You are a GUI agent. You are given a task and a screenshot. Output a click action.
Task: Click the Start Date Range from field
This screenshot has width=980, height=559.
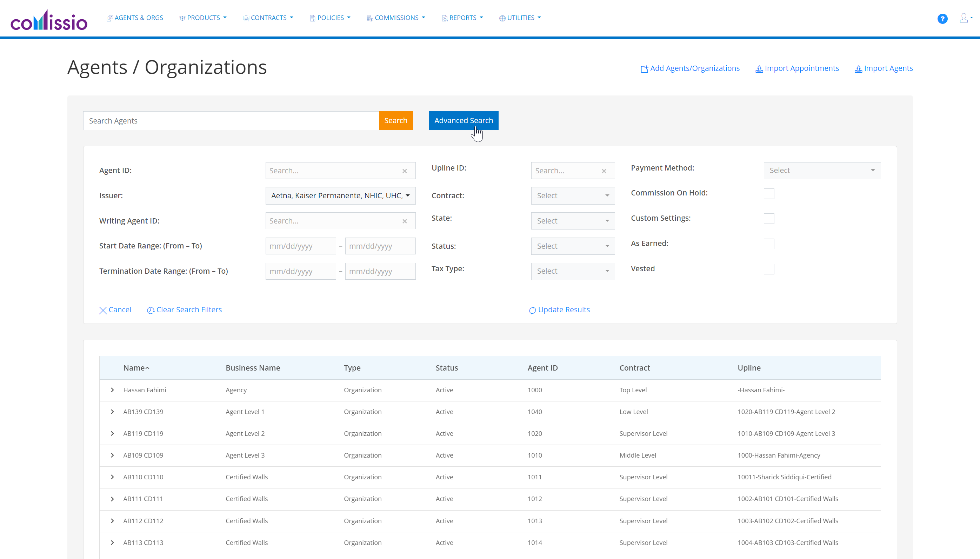coord(301,246)
